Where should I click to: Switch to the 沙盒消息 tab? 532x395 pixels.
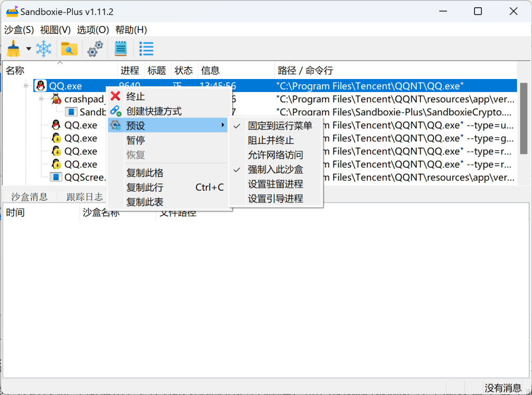[30, 196]
